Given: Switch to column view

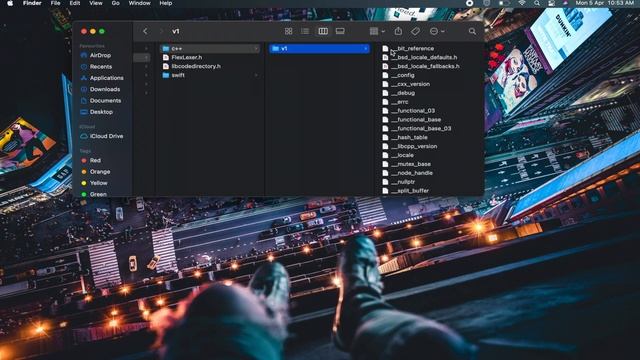Looking at the screenshot, I should click(323, 31).
